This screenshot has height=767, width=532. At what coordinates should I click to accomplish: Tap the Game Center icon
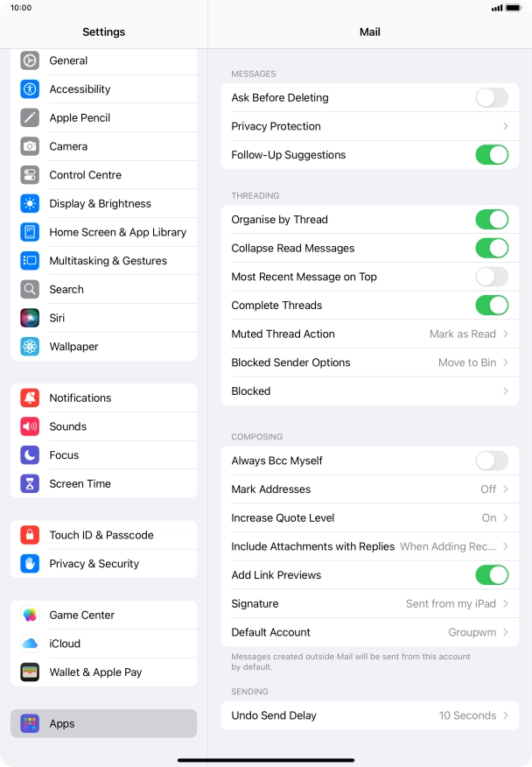[x=30, y=615]
